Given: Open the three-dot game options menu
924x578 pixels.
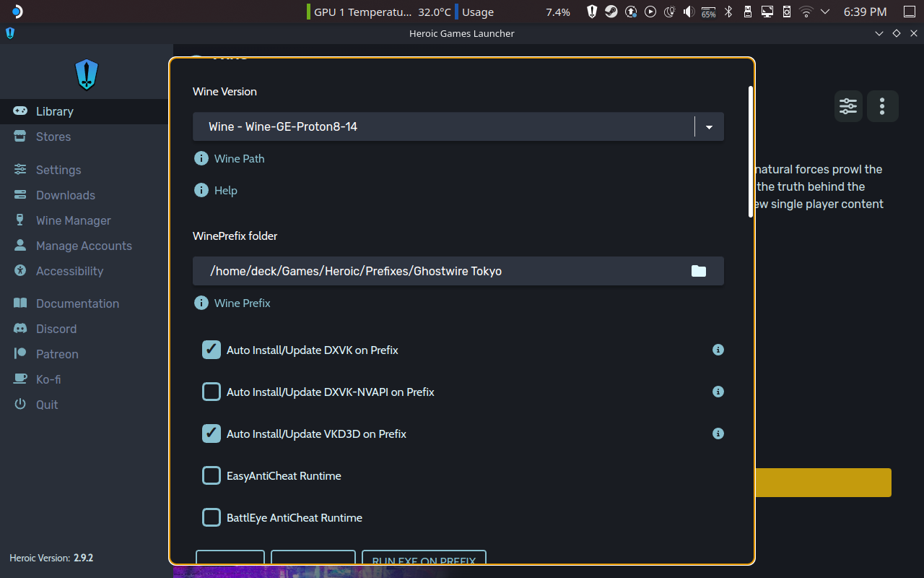Looking at the screenshot, I should pos(882,106).
